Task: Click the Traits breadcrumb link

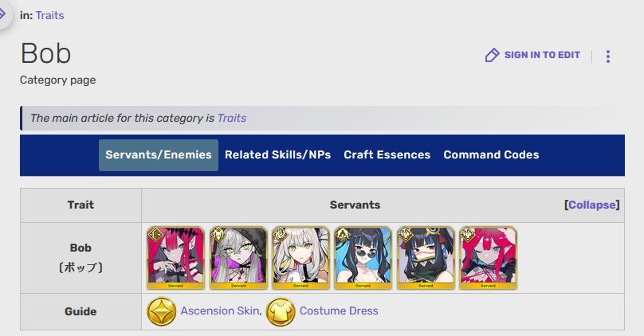Action: pyautogui.click(x=49, y=15)
